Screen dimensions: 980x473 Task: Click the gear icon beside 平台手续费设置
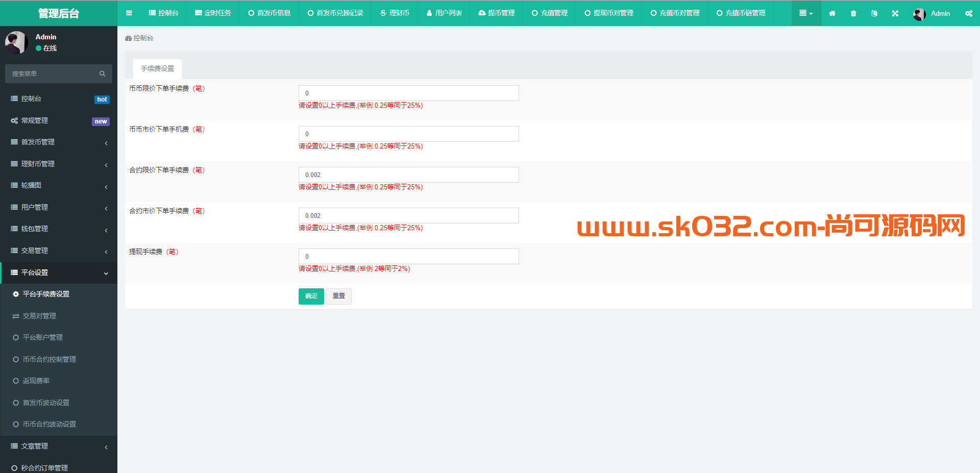(x=16, y=294)
